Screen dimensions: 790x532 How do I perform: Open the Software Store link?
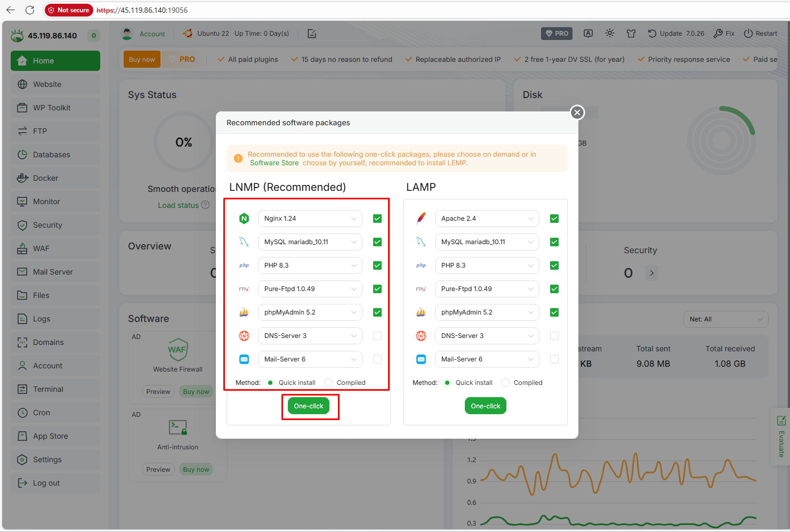(274, 163)
